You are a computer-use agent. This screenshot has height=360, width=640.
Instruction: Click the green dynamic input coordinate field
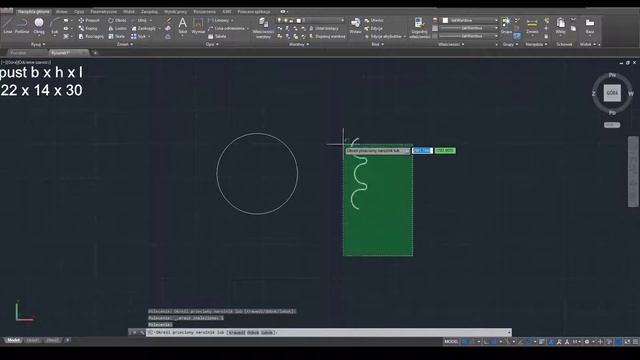click(445, 151)
